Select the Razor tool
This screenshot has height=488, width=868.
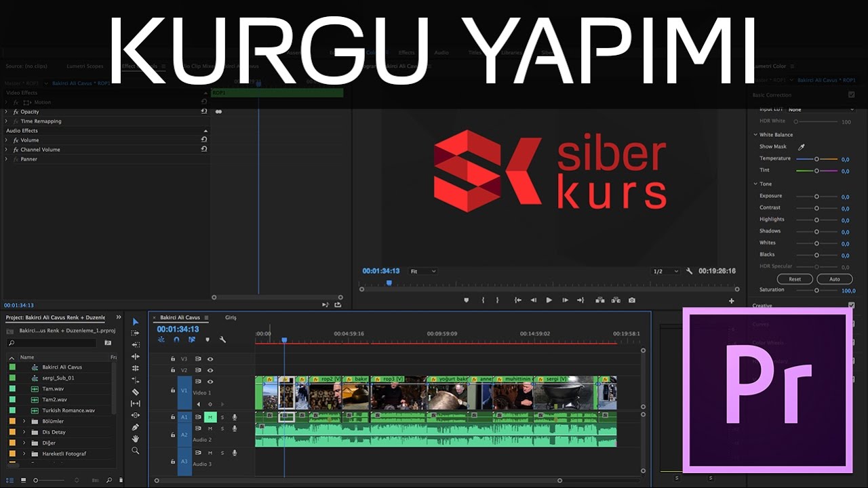coord(136,392)
